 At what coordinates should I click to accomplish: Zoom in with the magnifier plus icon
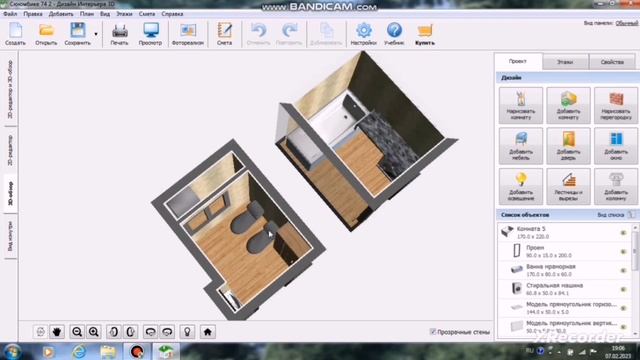click(x=93, y=332)
